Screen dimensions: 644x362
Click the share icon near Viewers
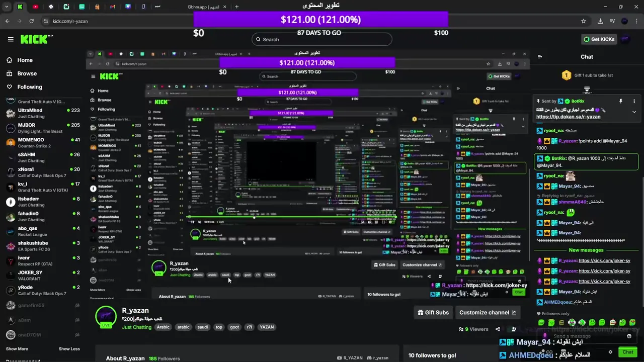coord(498,329)
